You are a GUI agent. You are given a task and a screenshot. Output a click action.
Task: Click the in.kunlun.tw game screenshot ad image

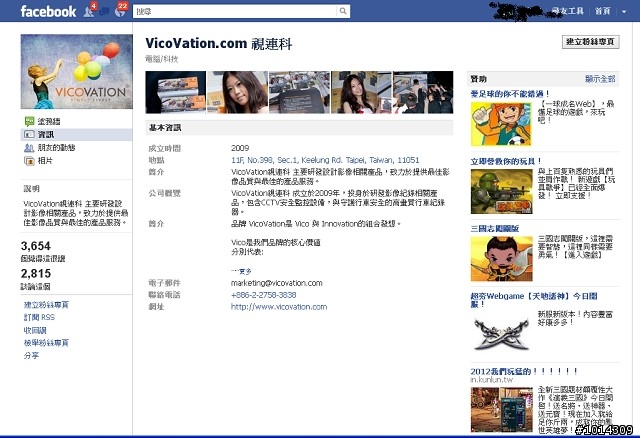tap(502, 409)
